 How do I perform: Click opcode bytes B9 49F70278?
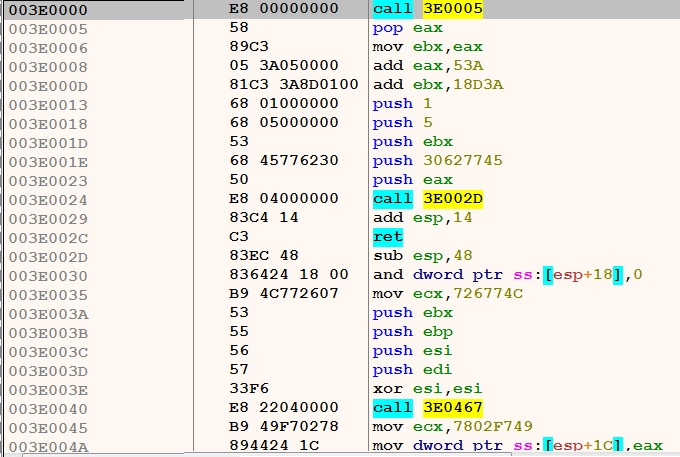[x=284, y=426]
